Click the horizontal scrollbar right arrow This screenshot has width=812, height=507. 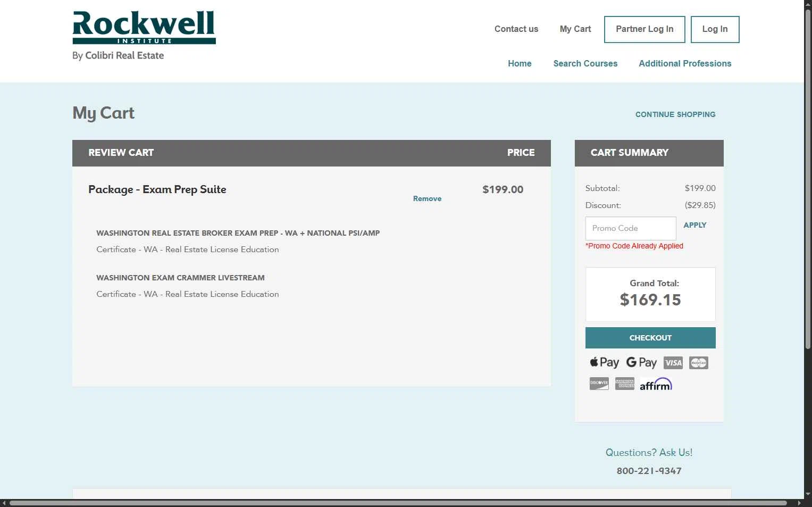point(799,503)
